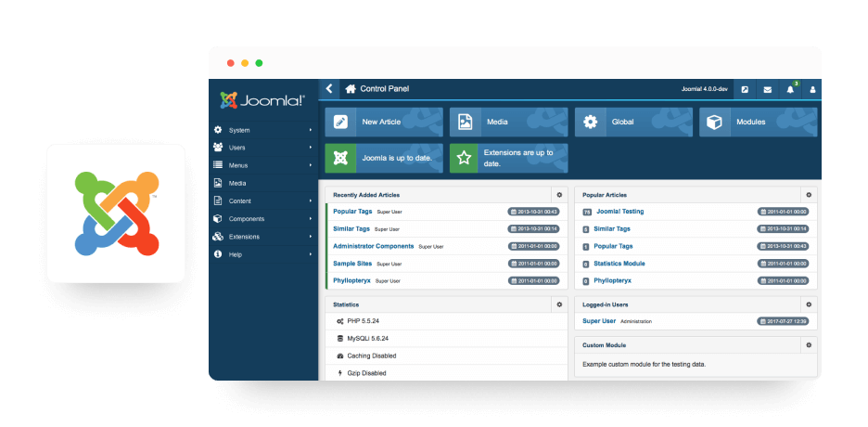Open 'Phyllopteryx' in Recently Added Articles

pos(351,280)
